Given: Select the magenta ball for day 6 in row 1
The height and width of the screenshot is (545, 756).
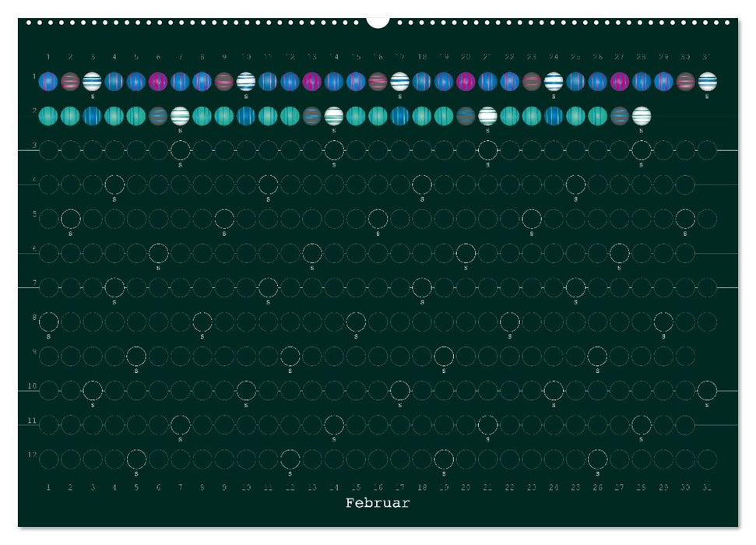Looking at the screenshot, I should point(158,82).
